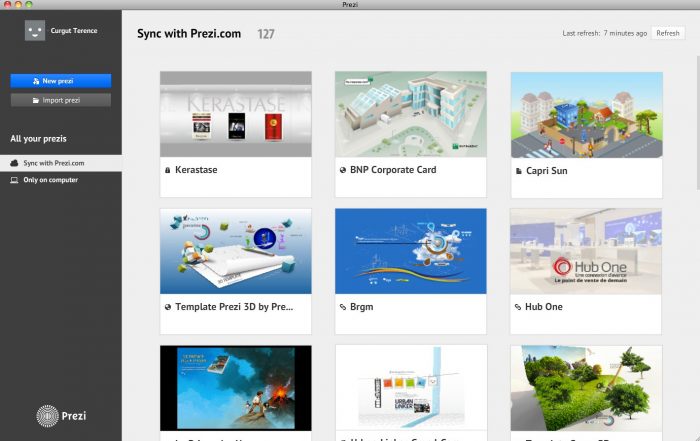Click the document icon beside Capri Sun
700x441 pixels.
[x=518, y=171]
